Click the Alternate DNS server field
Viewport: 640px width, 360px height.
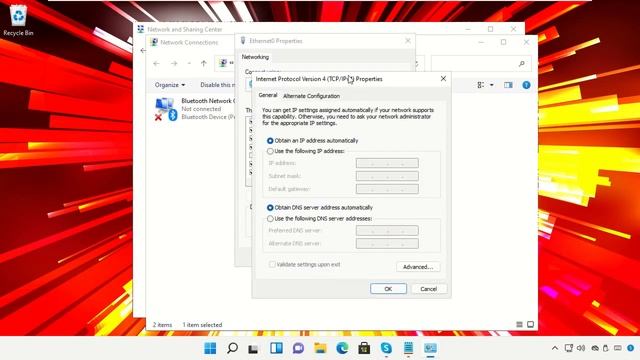pos(387,244)
